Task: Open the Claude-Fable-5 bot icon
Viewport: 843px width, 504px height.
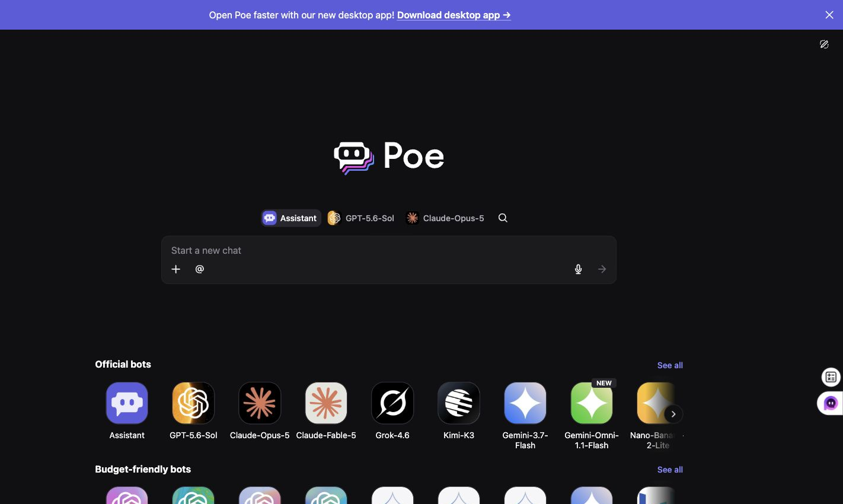Action: pos(326,403)
